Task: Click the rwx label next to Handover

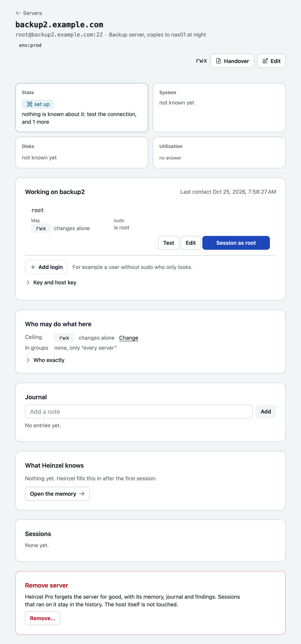Action: coord(201,61)
